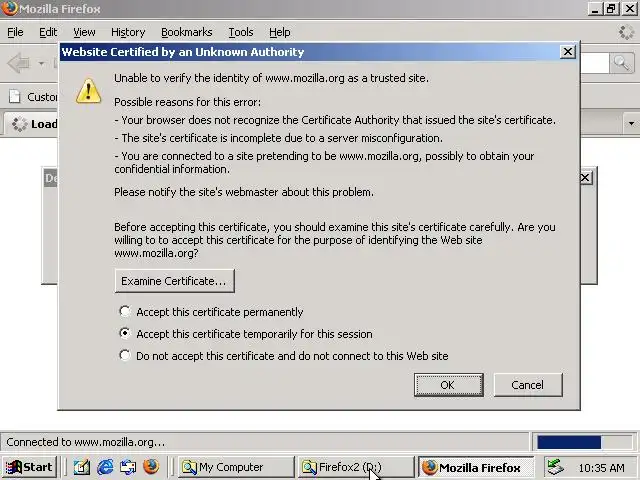Expand the Back button history dropdown
The height and width of the screenshot is (480, 640).
(x=41, y=63)
